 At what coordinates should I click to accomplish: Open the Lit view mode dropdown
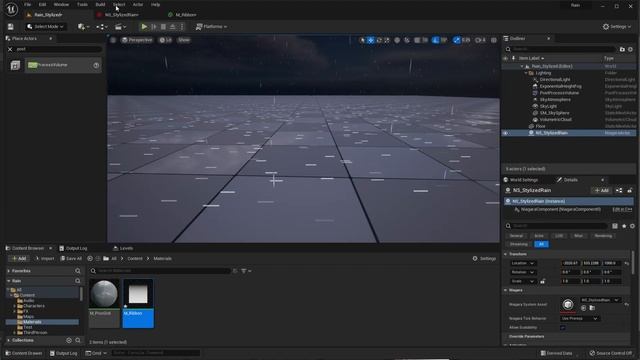click(x=165, y=40)
